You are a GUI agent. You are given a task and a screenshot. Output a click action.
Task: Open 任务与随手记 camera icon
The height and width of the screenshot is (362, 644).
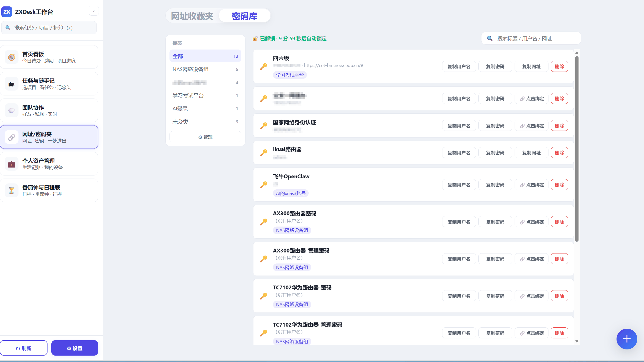coord(11,84)
